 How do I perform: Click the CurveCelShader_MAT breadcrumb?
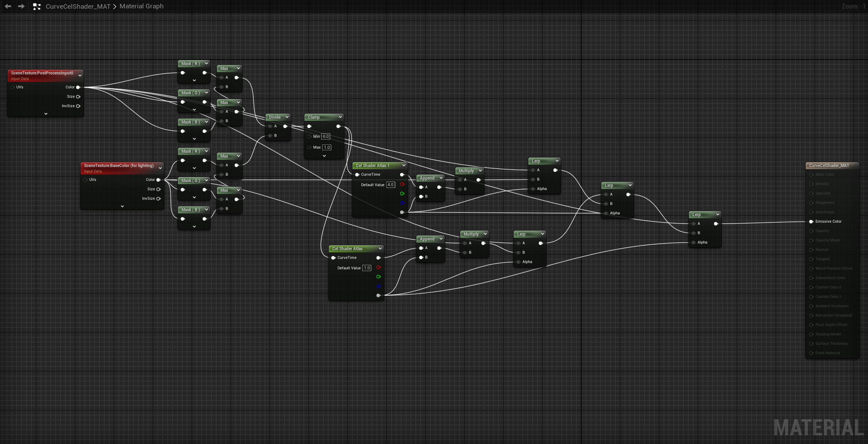coord(78,6)
